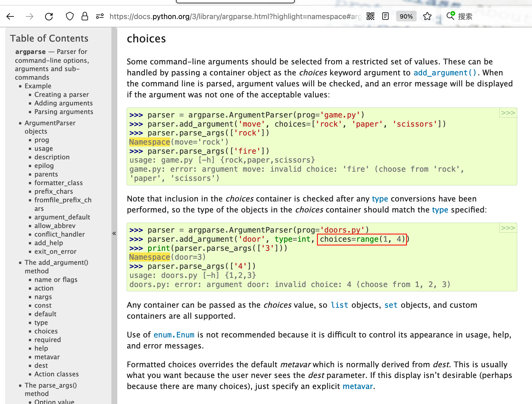This screenshot has height=404, width=532.
Task: Click the lock icon in address bar
Action: point(85,17)
